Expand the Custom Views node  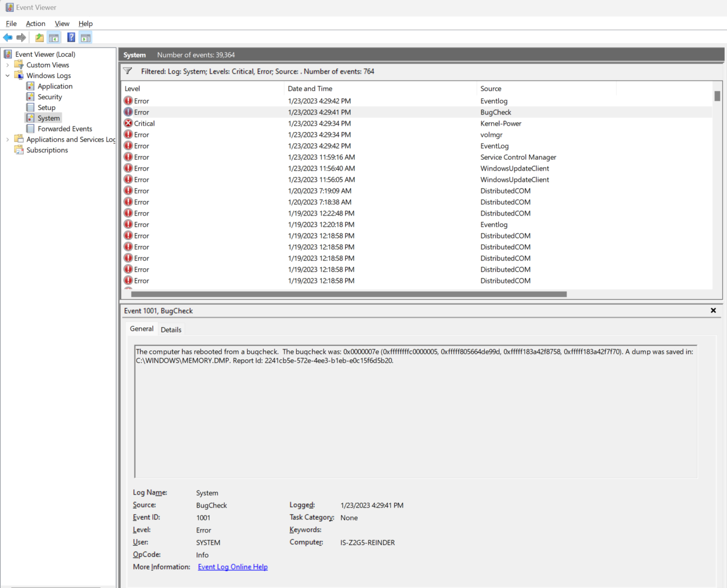[7, 65]
